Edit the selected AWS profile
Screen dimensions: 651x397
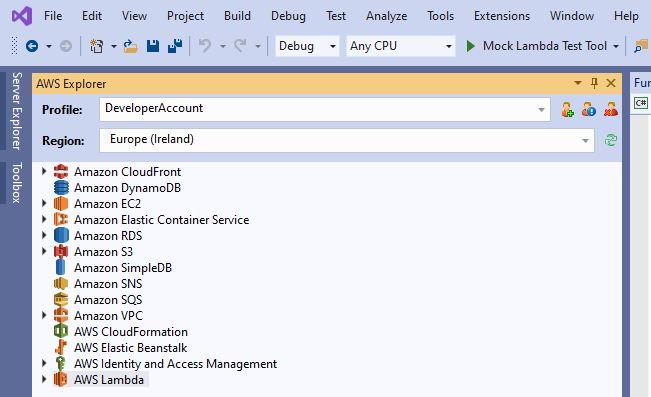point(589,110)
